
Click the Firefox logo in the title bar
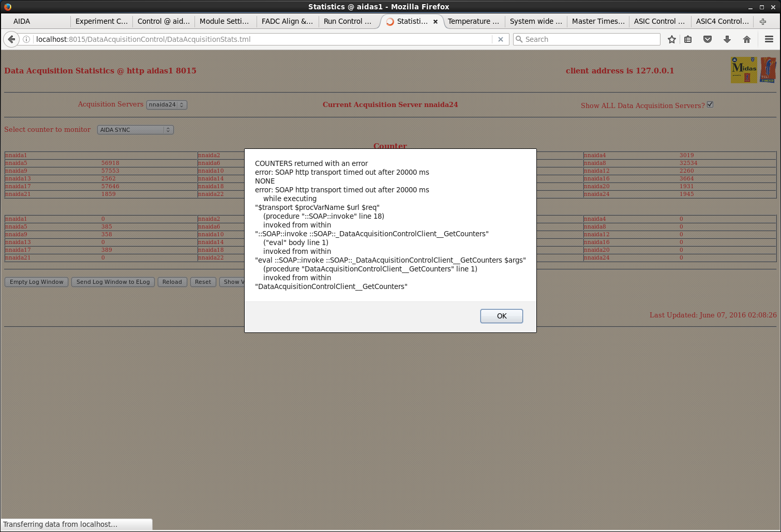click(x=7, y=7)
